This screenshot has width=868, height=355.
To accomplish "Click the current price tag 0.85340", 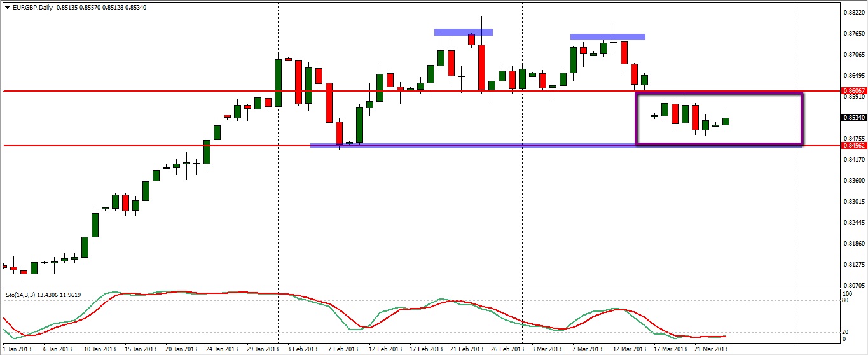I will pyautogui.click(x=853, y=118).
